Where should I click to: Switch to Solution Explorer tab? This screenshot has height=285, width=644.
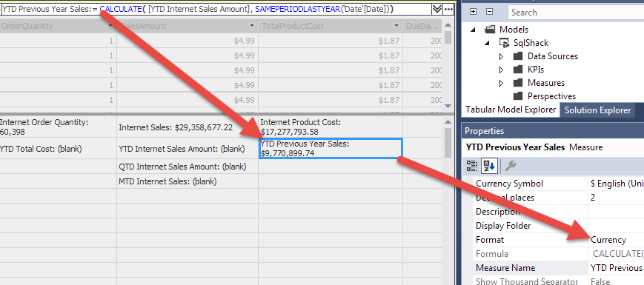[597, 110]
